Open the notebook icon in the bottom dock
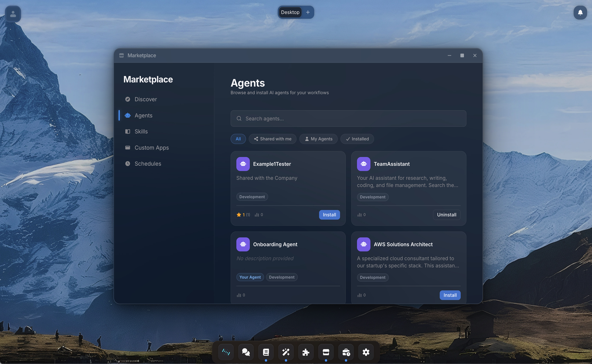The height and width of the screenshot is (364, 592). coord(266,352)
